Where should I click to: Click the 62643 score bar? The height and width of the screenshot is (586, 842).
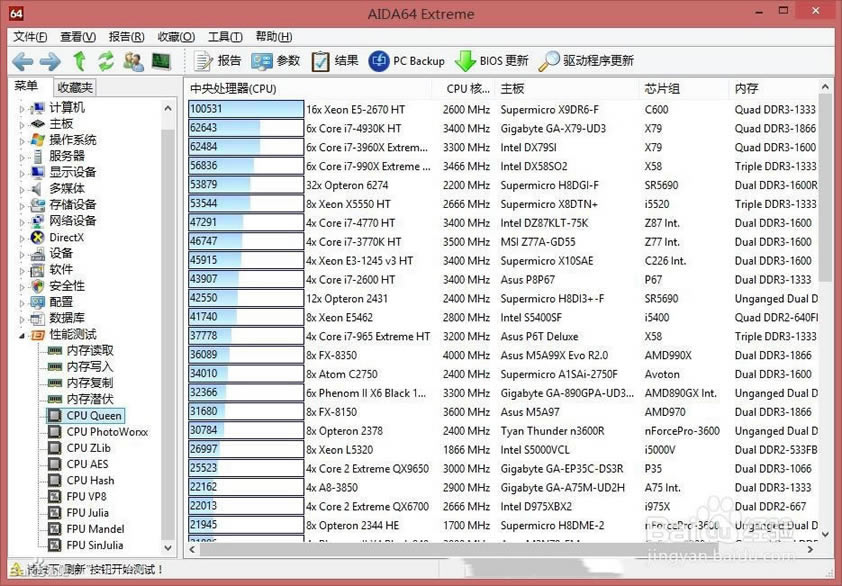click(246, 128)
